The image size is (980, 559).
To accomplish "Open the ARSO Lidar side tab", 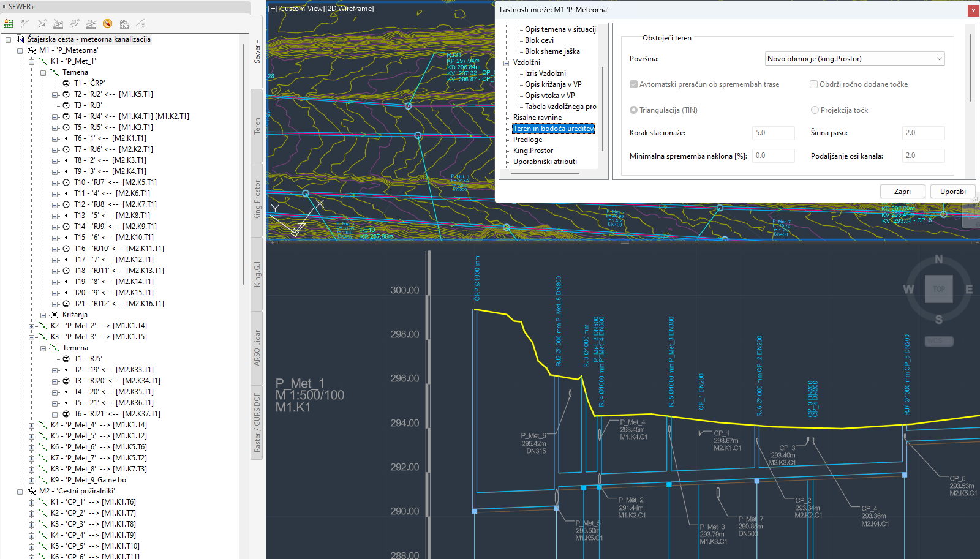I will pos(257,348).
